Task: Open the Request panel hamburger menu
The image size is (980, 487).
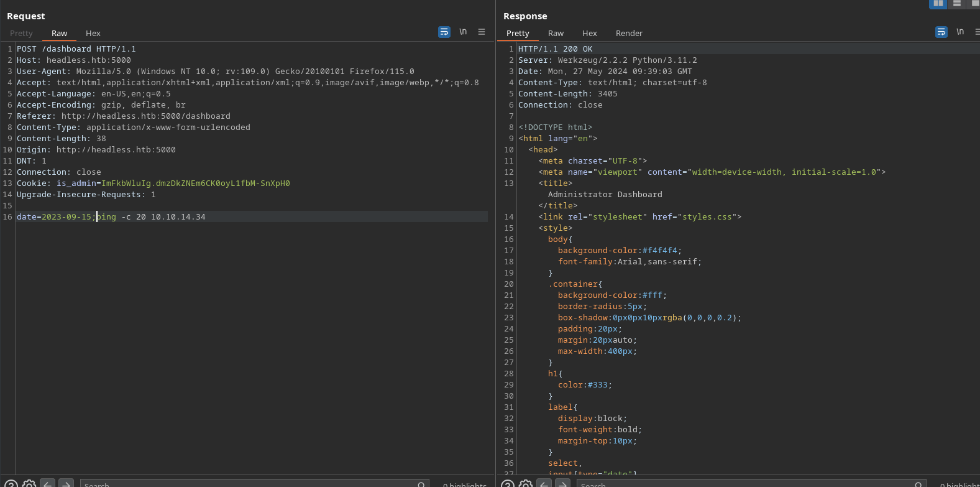Action: click(x=482, y=32)
